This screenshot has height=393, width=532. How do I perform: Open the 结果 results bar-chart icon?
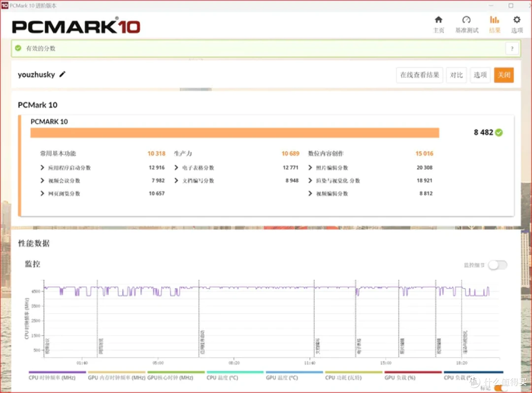pos(495,20)
